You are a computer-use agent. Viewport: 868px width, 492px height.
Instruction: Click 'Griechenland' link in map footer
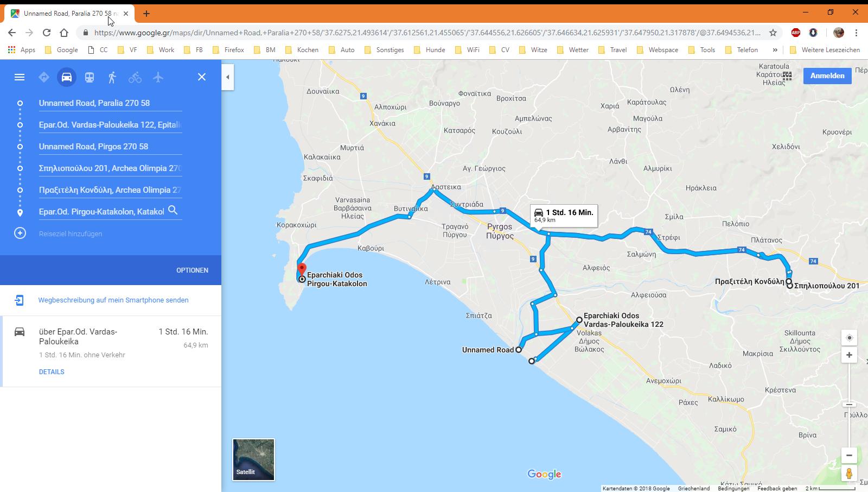(x=694, y=488)
